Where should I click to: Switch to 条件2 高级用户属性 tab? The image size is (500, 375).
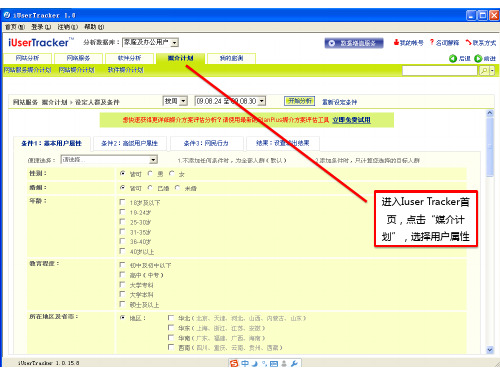(x=130, y=143)
